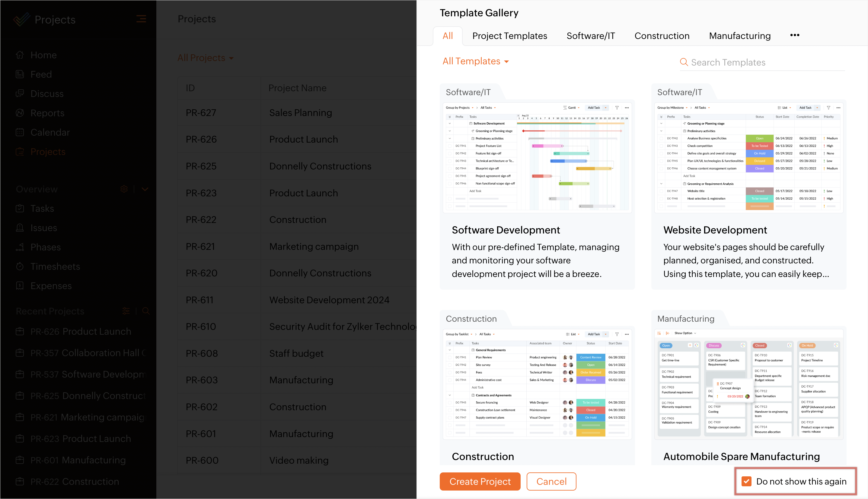Open Recent Projects filter sliders icon

[x=126, y=311]
